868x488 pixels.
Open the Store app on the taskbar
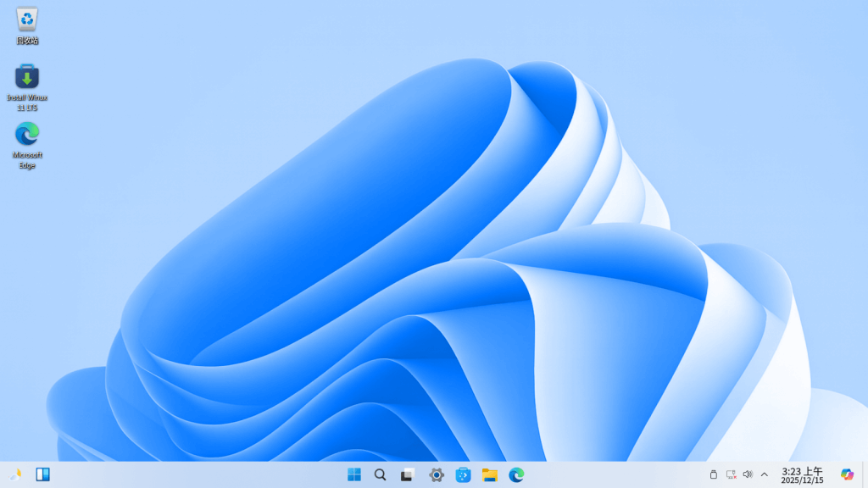(x=463, y=474)
